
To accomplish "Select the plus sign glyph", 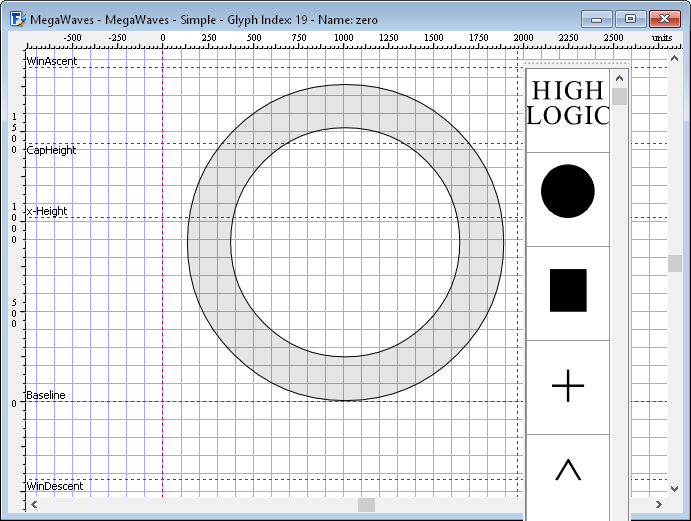I will 568,385.
